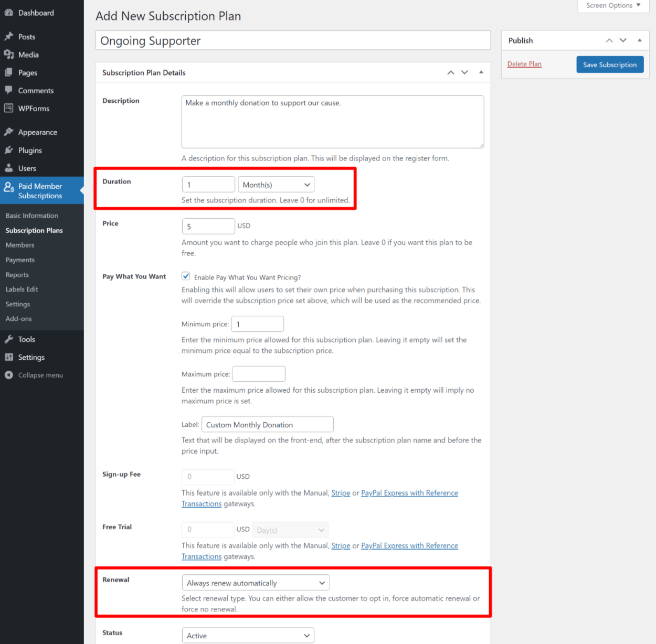This screenshot has height=644, width=656.
Task: Open the Duration unit Month(s) dropdown
Action: tap(276, 185)
